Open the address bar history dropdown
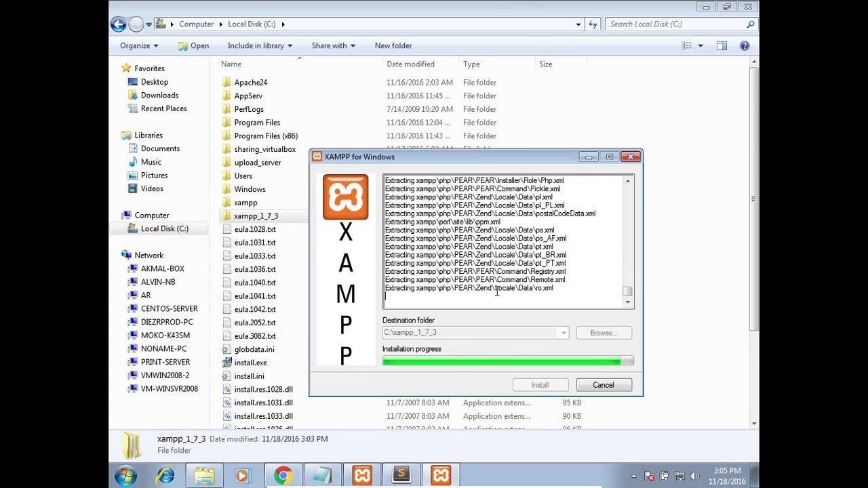 point(578,24)
